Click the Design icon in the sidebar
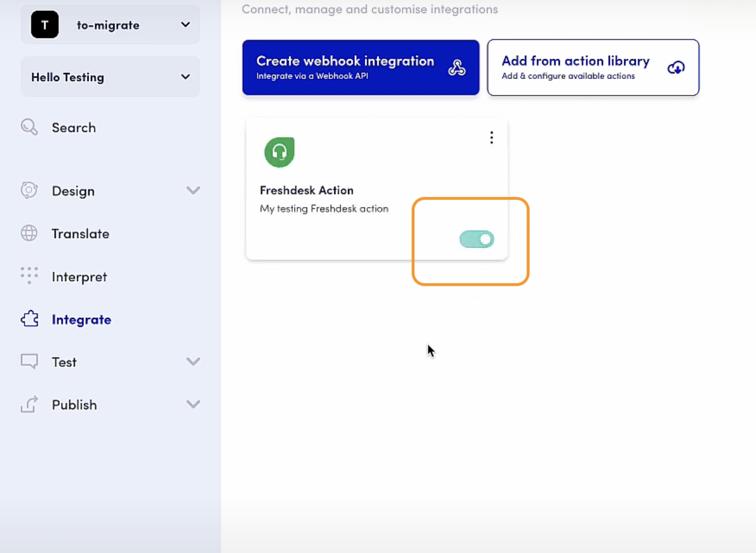Screen dimensions: 756x553 (29, 190)
